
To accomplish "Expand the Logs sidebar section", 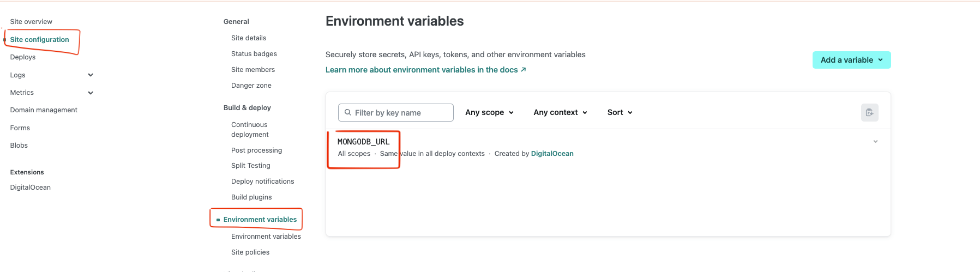I will pos(91,75).
